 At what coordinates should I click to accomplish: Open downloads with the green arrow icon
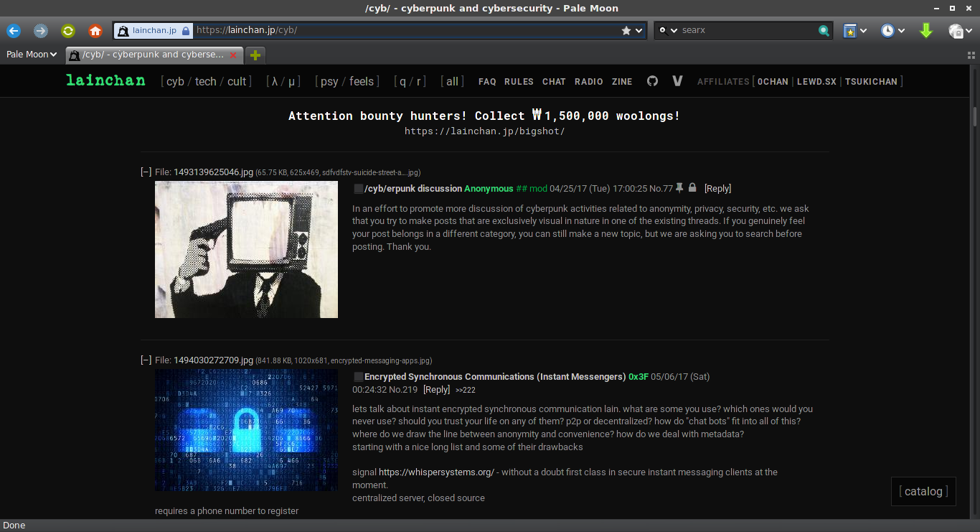point(926,31)
